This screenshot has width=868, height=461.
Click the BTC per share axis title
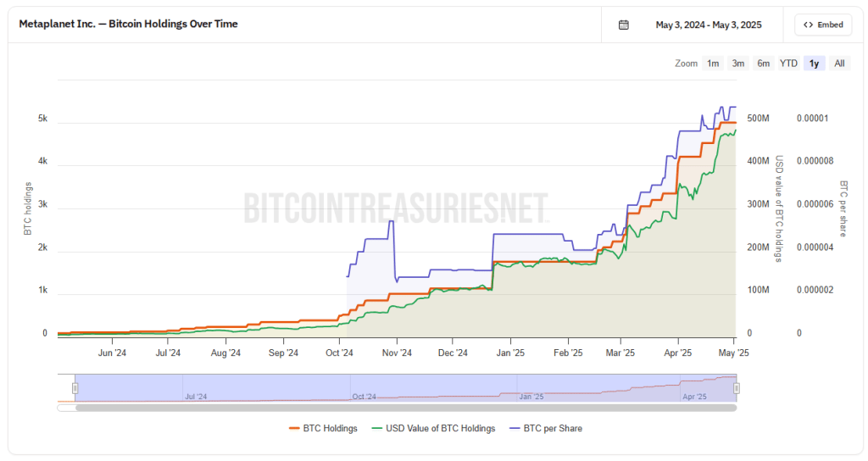843,208
